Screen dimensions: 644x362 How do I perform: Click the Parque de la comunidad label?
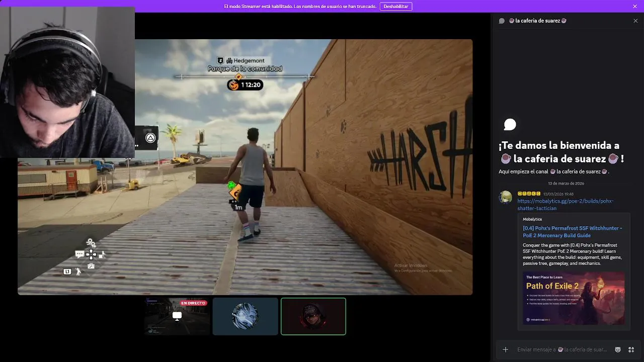[x=245, y=68]
